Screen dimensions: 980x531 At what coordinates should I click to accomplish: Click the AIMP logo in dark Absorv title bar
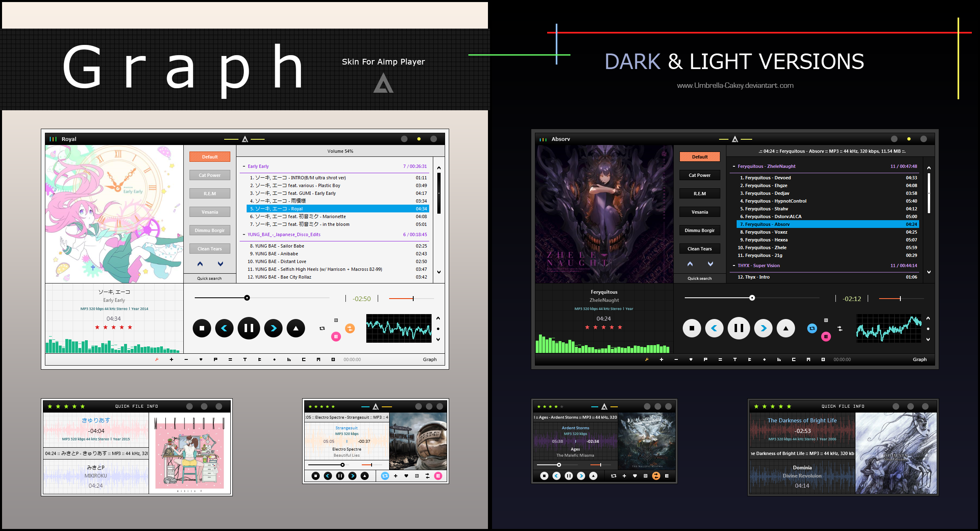(735, 139)
